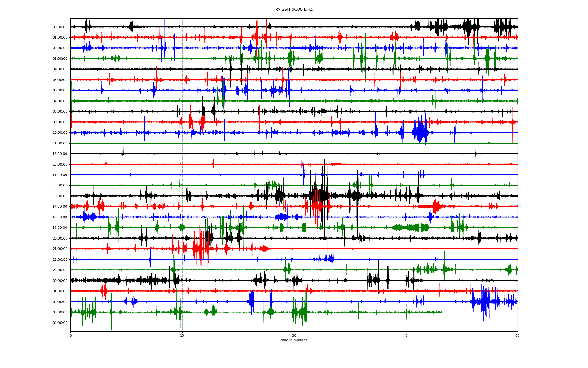This screenshot has height=368, width=588.
Task: Click the PA.BSHRK.00.EHZ plot title
Action: 294,10
